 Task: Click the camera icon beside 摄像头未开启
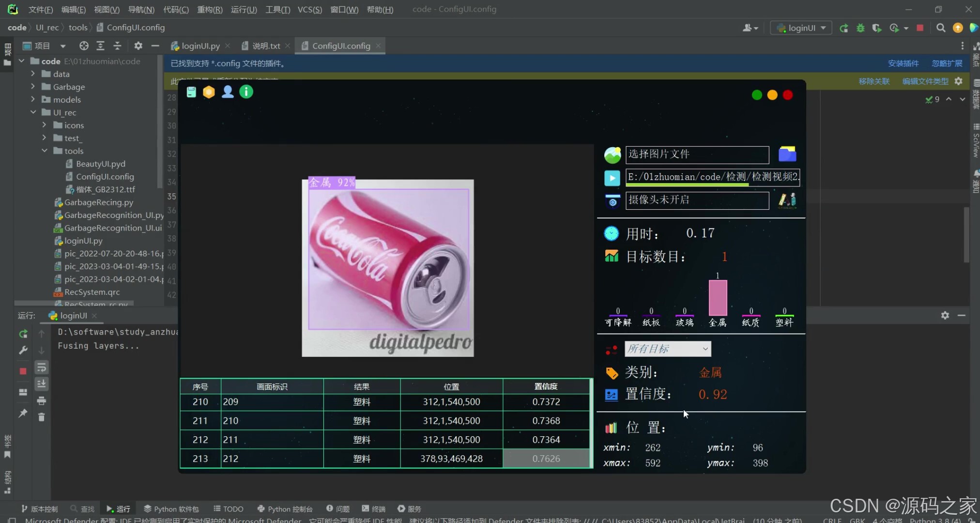click(x=612, y=201)
